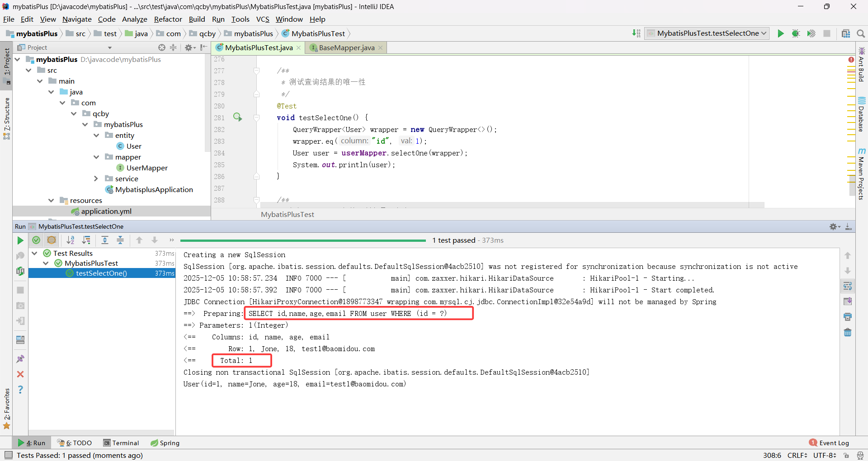This screenshot has width=868, height=461.
Task: Close the MybatisPlusTest.java tab
Action: (x=299, y=48)
